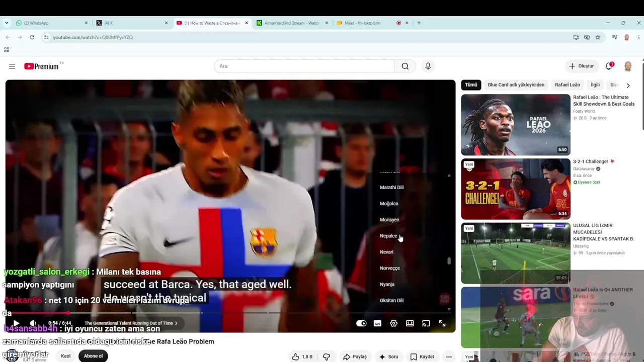Click the Katıl join button

click(x=66, y=356)
